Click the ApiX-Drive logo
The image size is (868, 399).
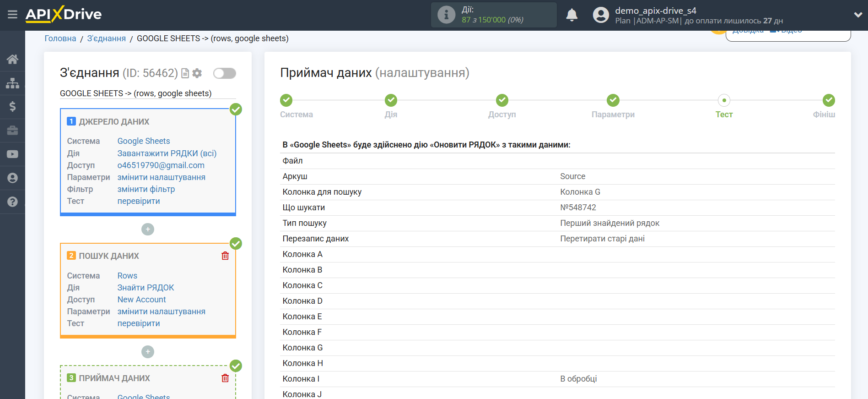(64, 14)
